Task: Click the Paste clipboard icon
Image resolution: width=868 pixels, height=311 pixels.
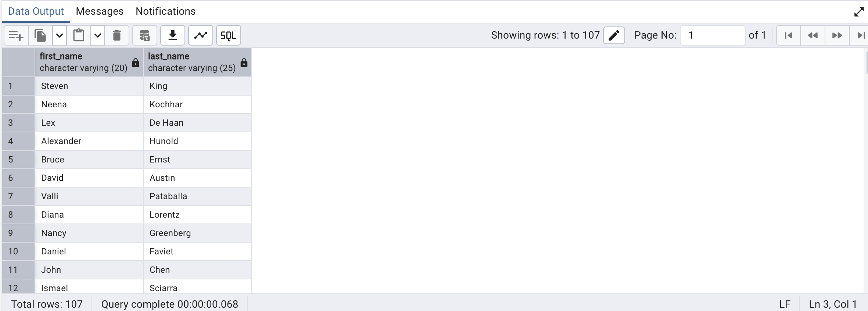Action: pos(79,35)
